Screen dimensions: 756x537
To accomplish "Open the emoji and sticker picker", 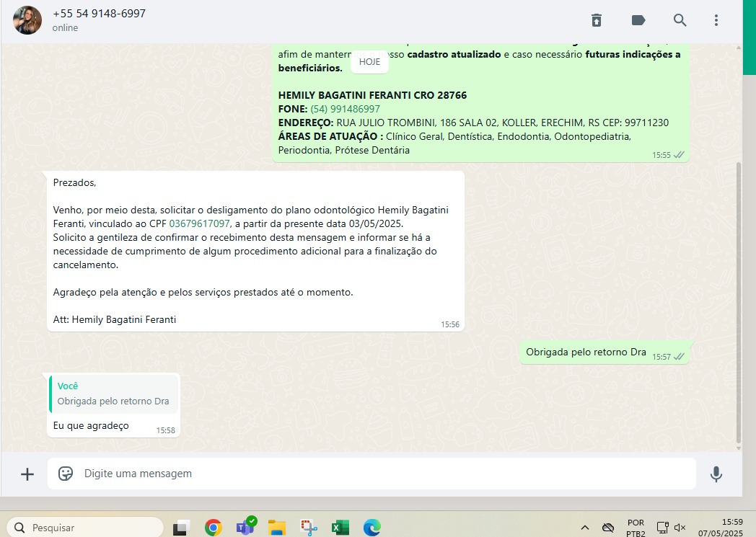I will point(66,474).
